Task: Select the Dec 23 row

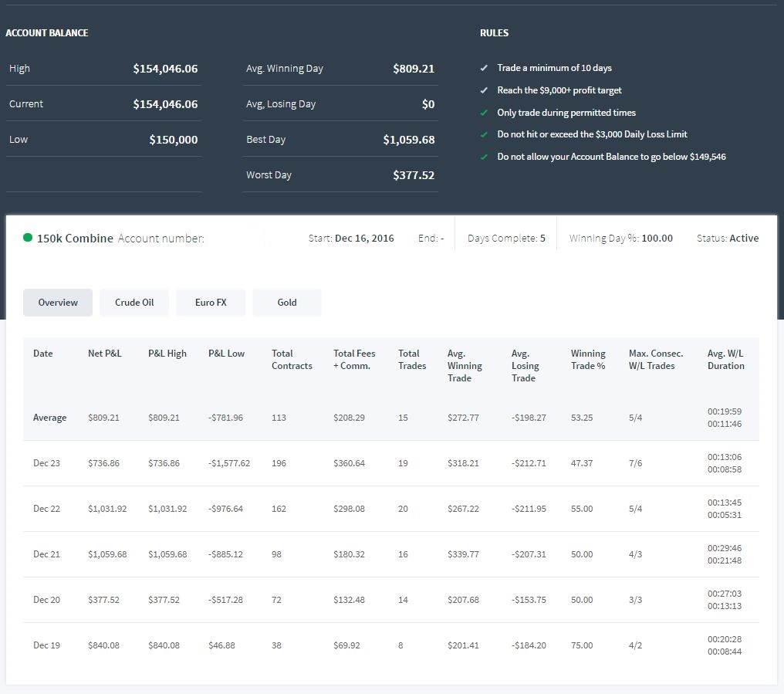Action: (x=391, y=463)
